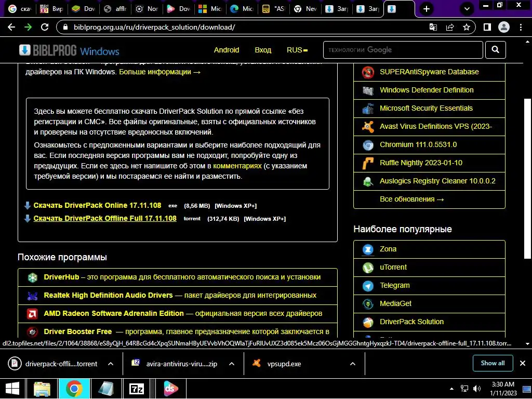Expand options for vpsupd.exe download
Screen dimensions: 532x399
tap(353, 364)
